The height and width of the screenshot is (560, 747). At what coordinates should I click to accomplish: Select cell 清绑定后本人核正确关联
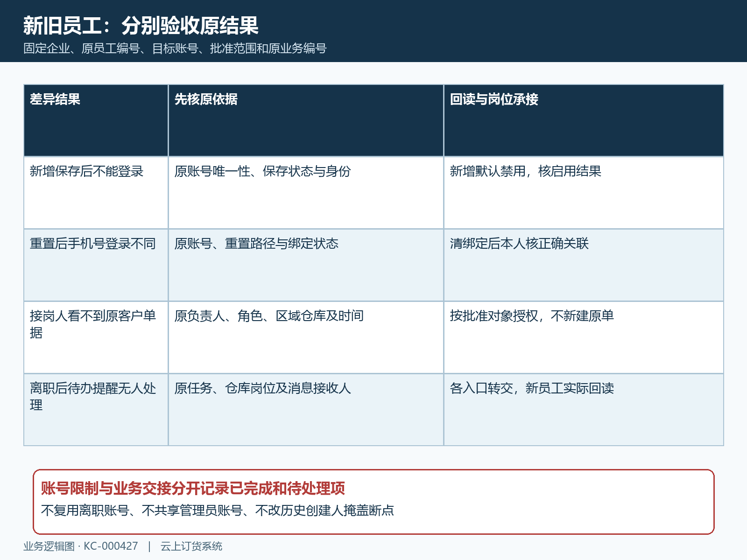pyautogui.click(x=584, y=265)
